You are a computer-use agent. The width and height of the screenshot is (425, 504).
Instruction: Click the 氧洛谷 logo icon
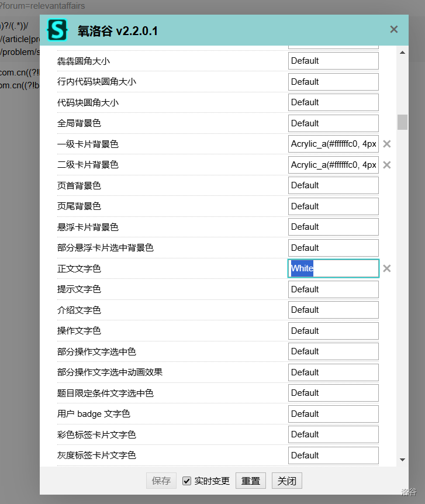[x=57, y=30]
